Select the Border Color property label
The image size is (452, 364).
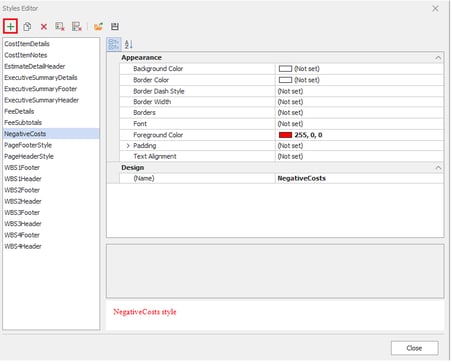point(151,80)
